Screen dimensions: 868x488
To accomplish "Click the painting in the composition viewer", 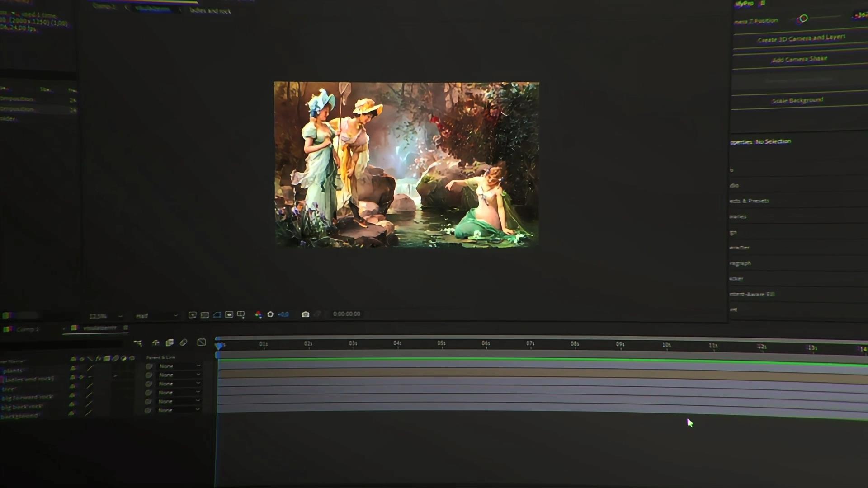I will click(406, 164).
